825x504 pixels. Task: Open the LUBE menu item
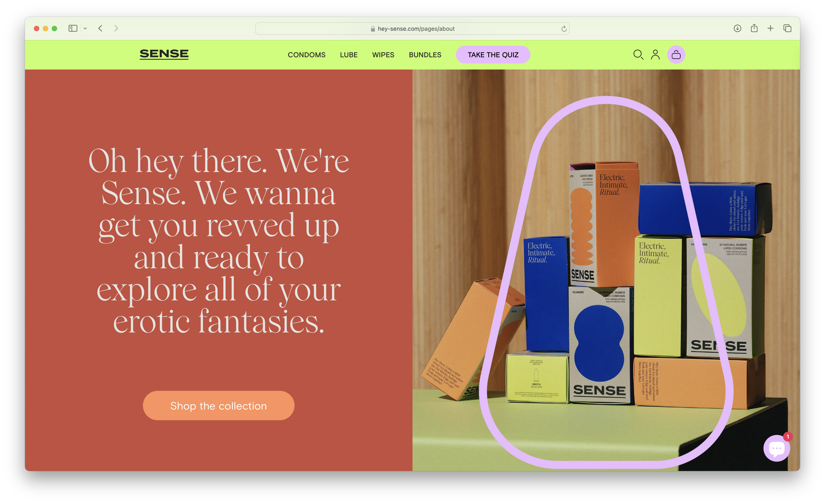coord(349,55)
